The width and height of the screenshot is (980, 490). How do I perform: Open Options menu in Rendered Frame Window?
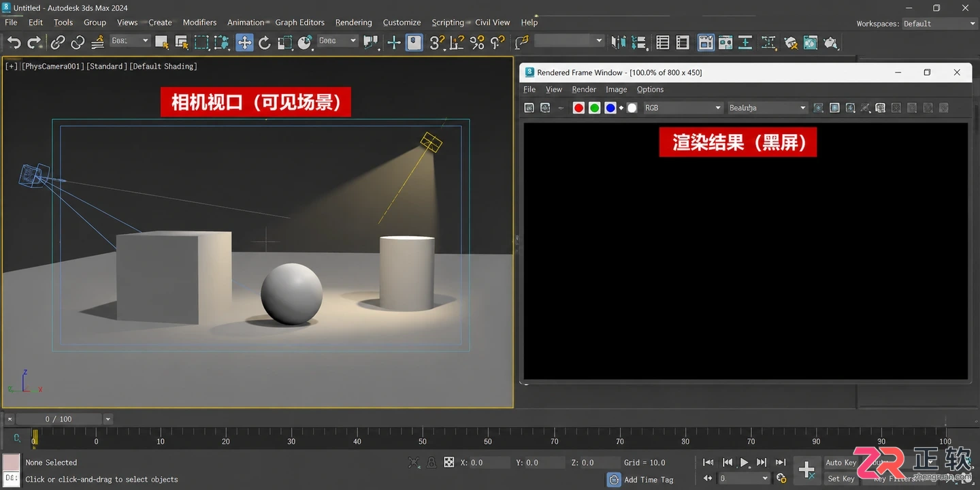click(650, 89)
